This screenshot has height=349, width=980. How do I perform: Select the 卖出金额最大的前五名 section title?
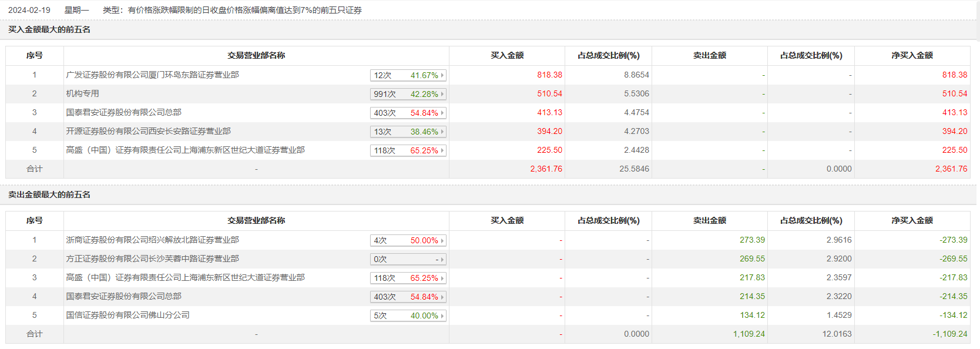pyautogui.click(x=49, y=194)
